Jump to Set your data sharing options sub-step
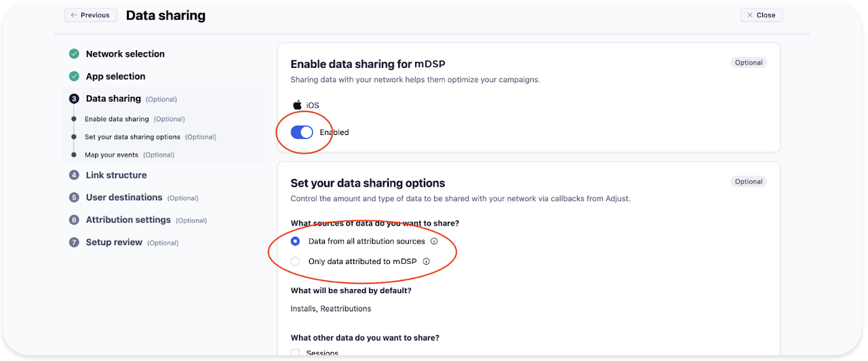The width and height of the screenshot is (868, 361). [x=132, y=137]
